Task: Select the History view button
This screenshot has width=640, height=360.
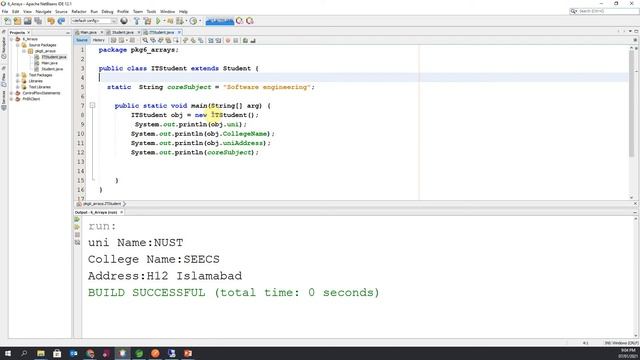Action: click(x=98, y=40)
